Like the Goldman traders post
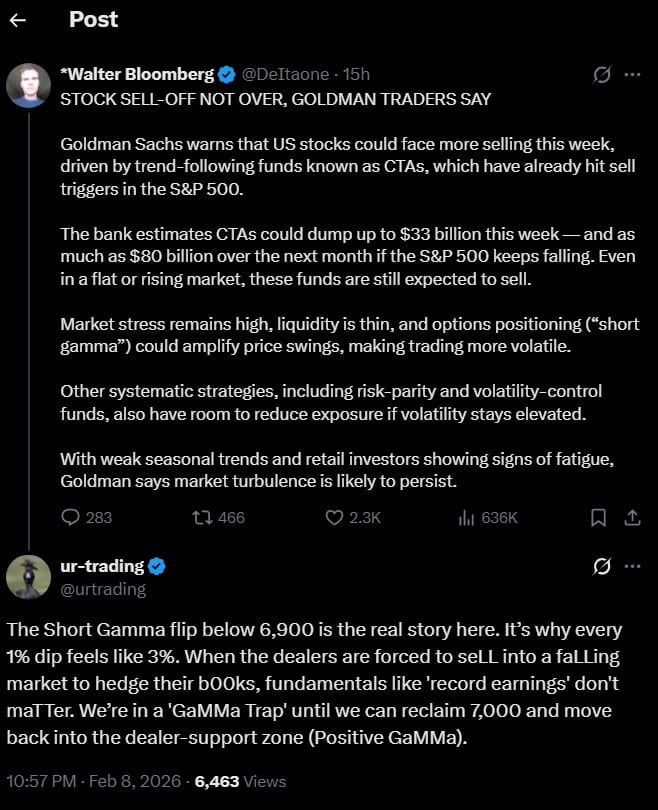 pyautogui.click(x=336, y=517)
